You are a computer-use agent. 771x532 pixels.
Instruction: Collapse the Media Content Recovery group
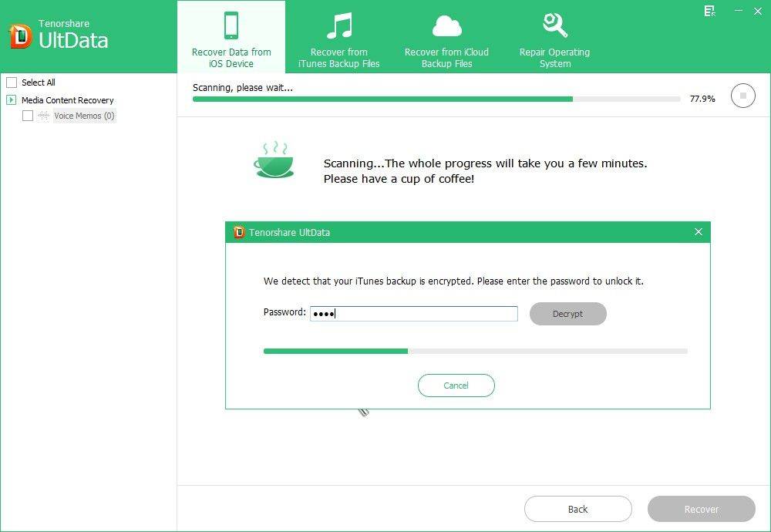12,99
